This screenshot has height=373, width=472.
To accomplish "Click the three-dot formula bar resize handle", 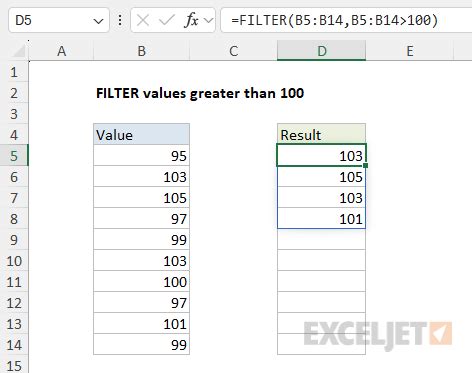I will tap(120, 20).
